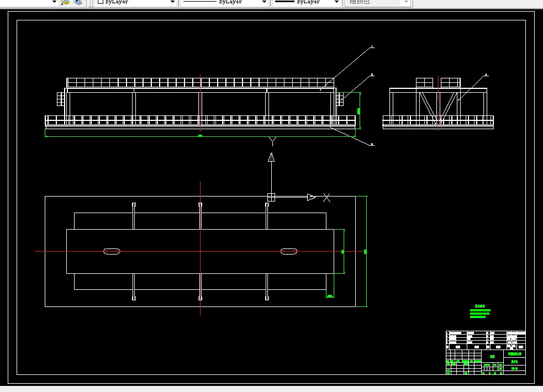Select the side elevation view's red centerline

point(438,103)
